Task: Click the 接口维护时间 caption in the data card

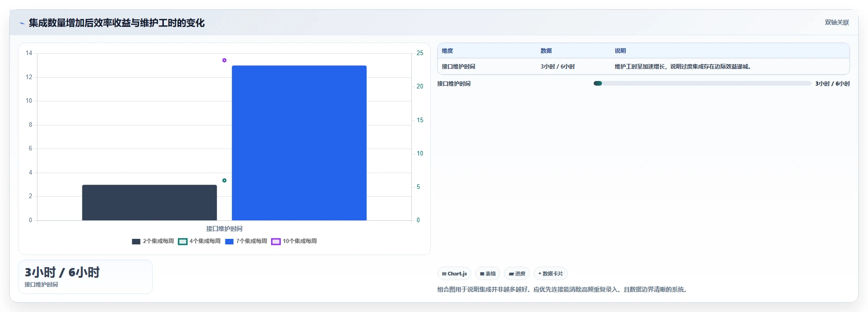Action: [41, 285]
